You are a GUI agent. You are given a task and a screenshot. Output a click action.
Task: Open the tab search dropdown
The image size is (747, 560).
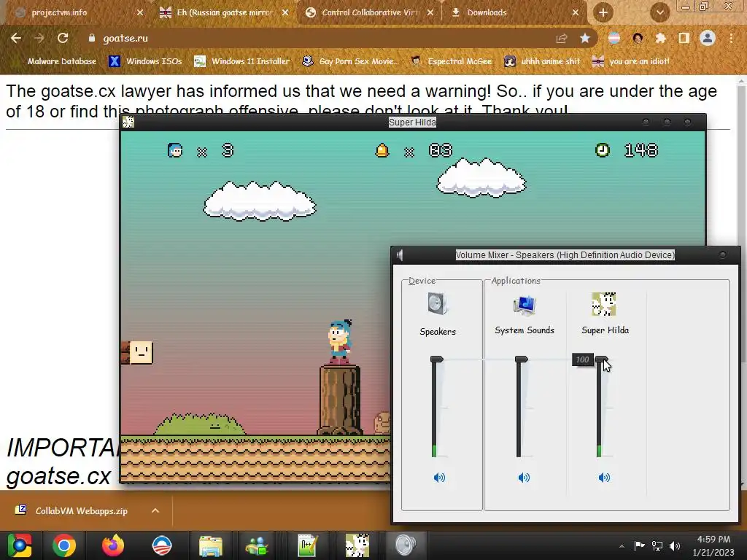[659, 12]
